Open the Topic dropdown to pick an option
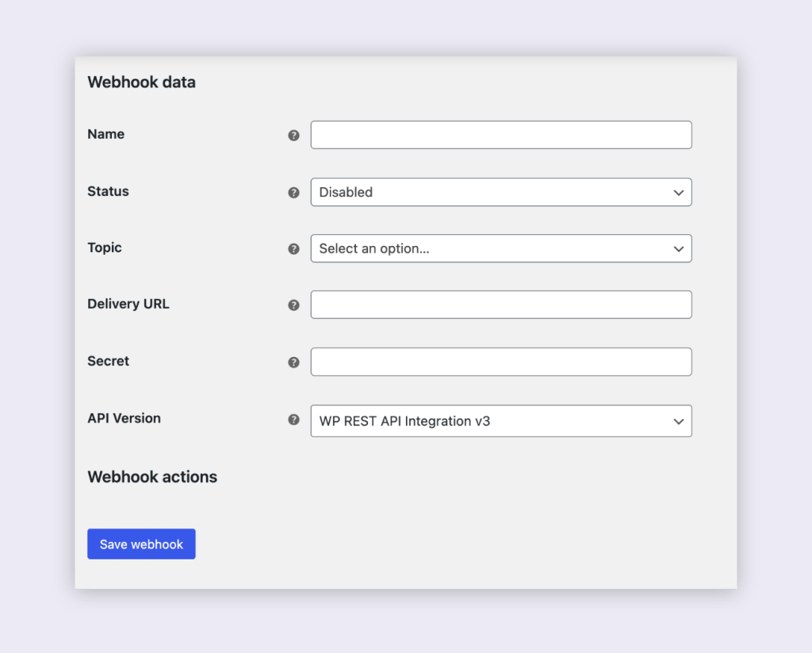 (x=501, y=248)
